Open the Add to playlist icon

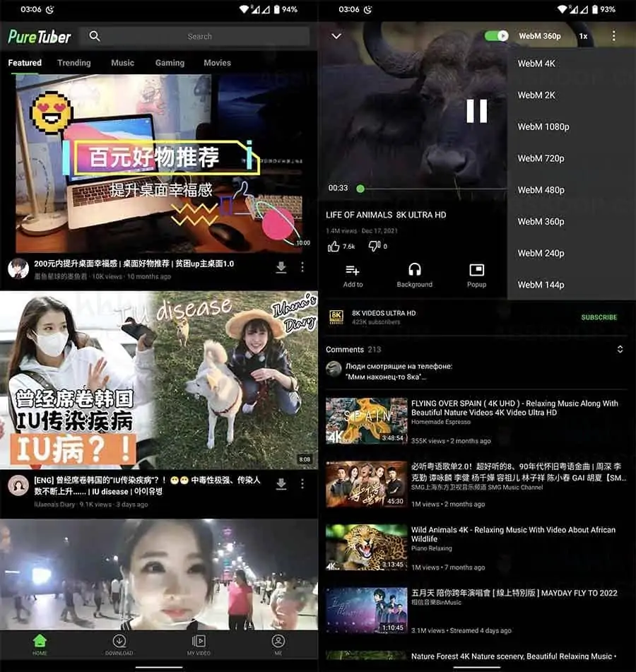[352, 271]
